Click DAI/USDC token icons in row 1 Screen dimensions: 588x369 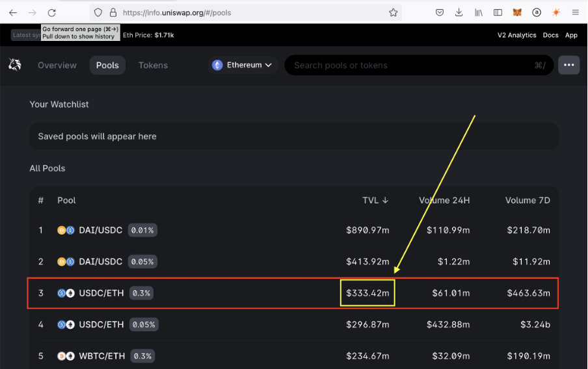pos(66,230)
